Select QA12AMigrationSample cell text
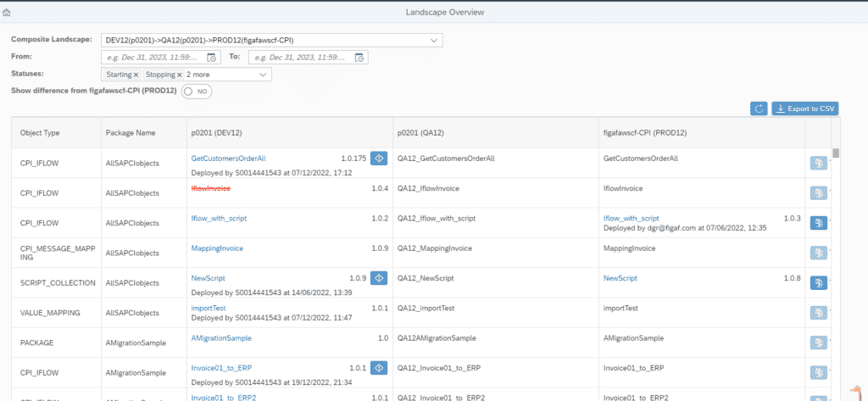The image size is (868, 401). click(437, 338)
